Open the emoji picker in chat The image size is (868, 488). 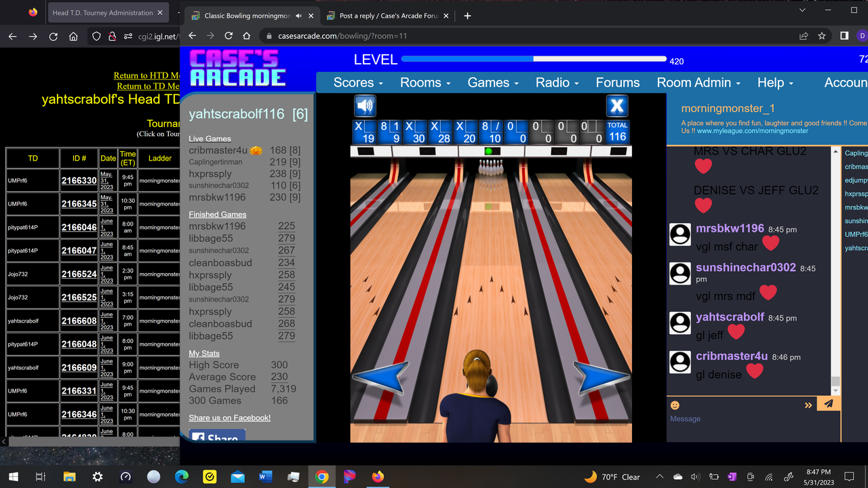(675, 405)
